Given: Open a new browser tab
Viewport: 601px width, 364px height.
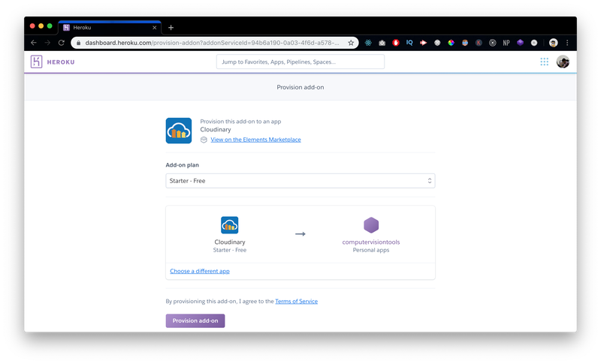Looking at the screenshot, I should [171, 28].
